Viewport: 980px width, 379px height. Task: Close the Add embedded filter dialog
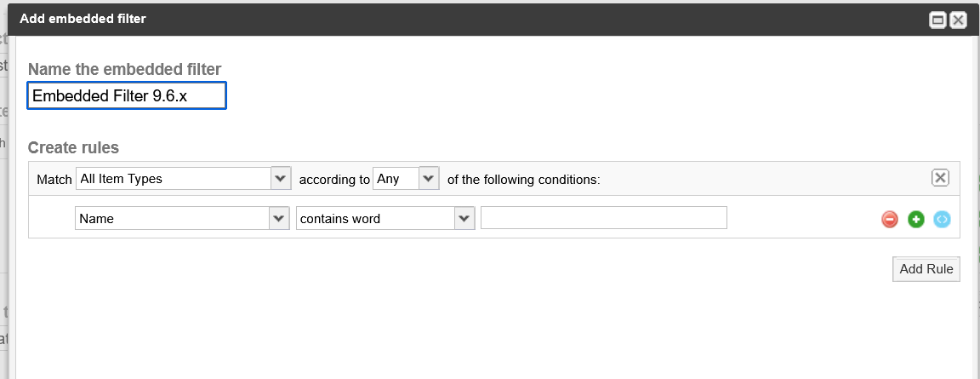click(958, 20)
